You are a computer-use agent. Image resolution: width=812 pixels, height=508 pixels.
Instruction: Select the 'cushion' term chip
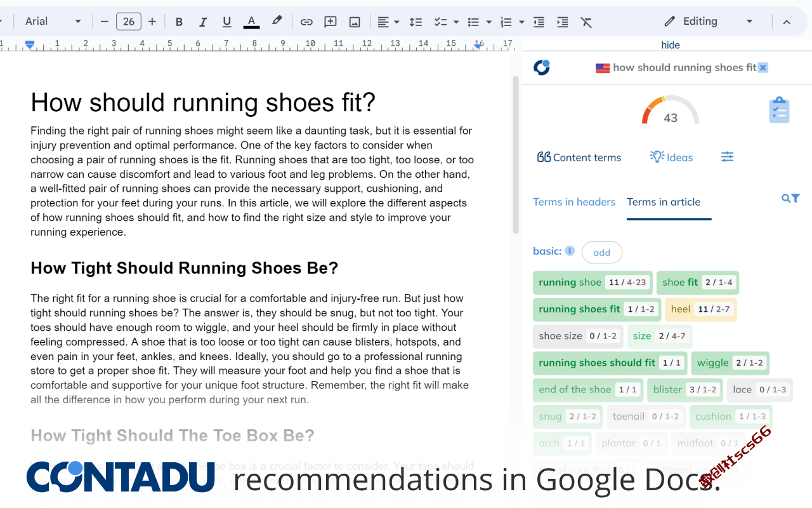pos(731,417)
